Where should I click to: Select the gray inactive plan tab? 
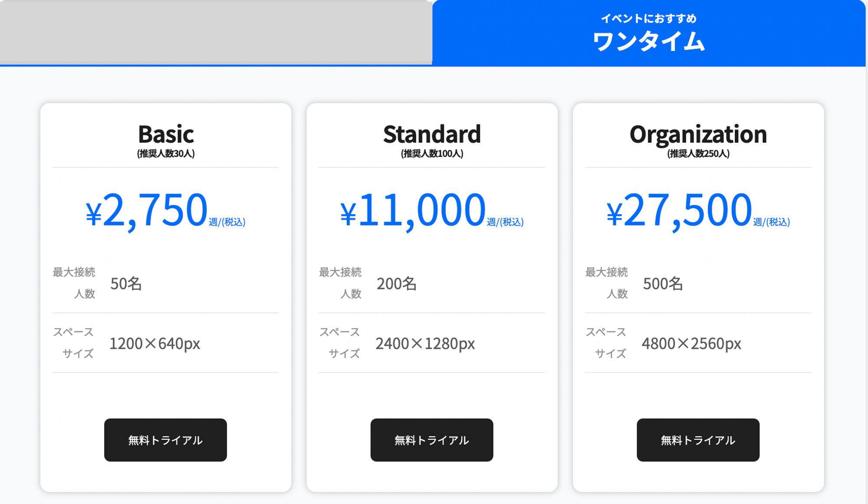[x=216, y=33]
